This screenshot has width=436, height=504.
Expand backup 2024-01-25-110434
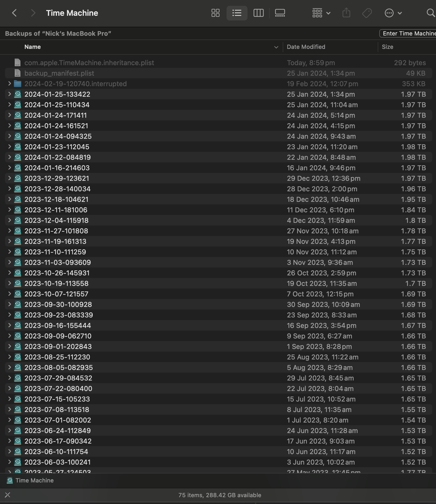9,105
